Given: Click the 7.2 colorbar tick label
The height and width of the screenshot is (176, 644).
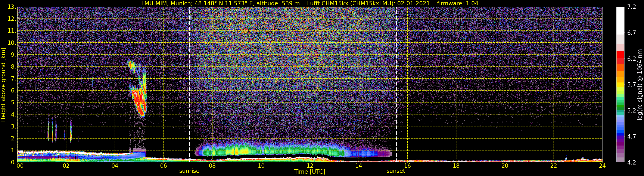Looking at the screenshot, I should 632,7.
